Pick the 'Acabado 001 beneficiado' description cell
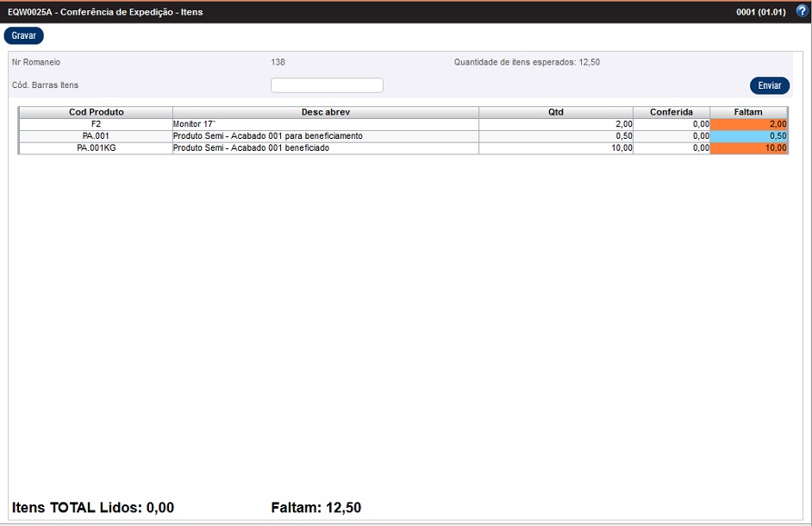The width and height of the screenshot is (812, 526). coord(325,148)
